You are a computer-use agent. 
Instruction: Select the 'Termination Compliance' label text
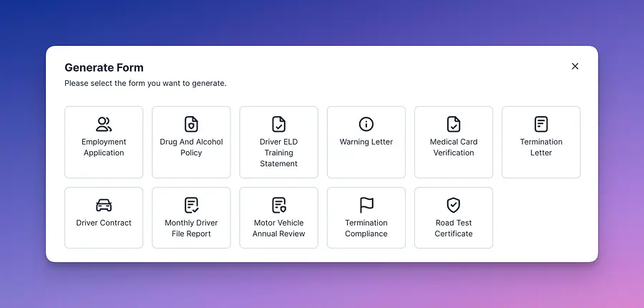tap(366, 228)
